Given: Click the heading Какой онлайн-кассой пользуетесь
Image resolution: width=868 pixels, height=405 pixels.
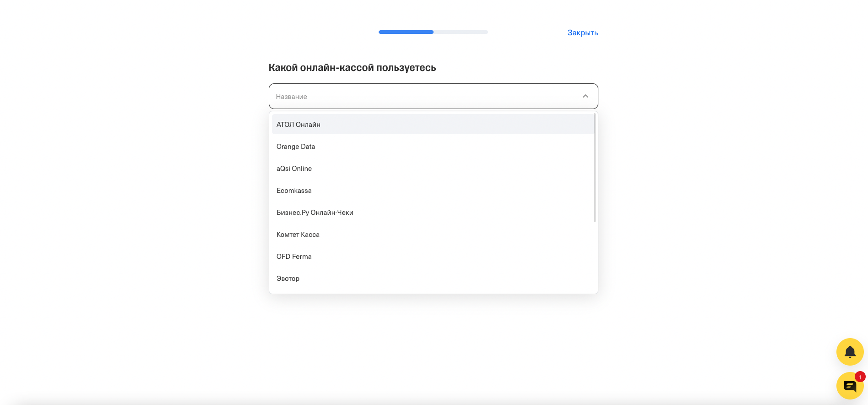Looking at the screenshot, I should pos(352,68).
